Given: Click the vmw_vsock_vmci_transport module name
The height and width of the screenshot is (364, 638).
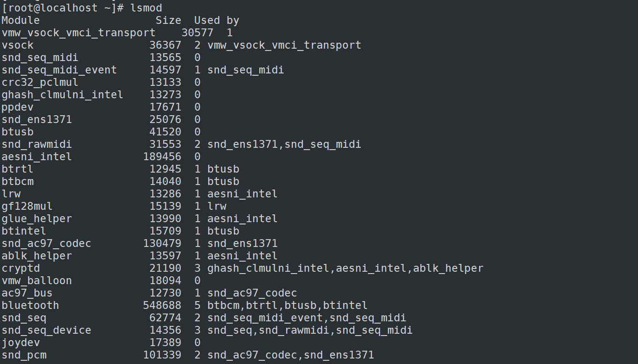Looking at the screenshot, I should (79, 33).
